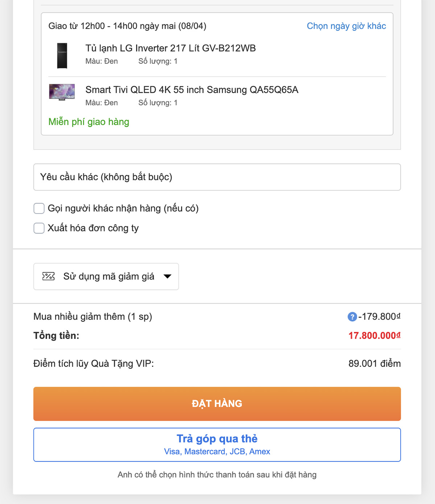The image size is (435, 504).
Task: Click the green 'Miễn phí giao hàng' text
Action: 89,122
